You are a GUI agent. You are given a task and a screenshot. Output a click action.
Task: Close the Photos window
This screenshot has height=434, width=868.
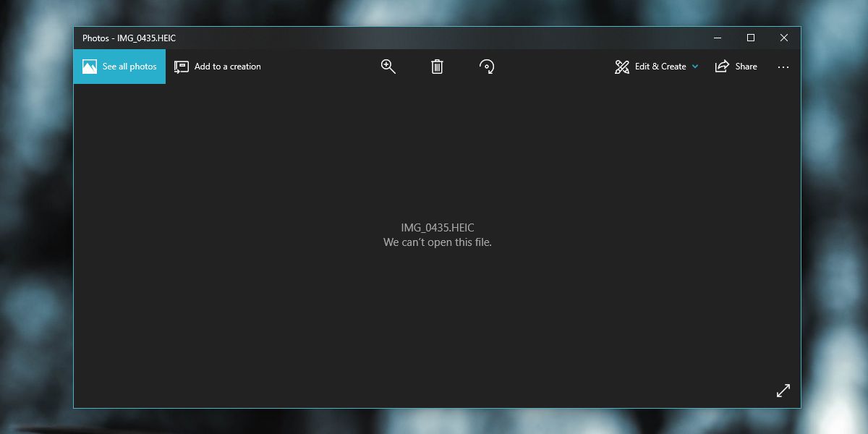pyautogui.click(x=784, y=38)
